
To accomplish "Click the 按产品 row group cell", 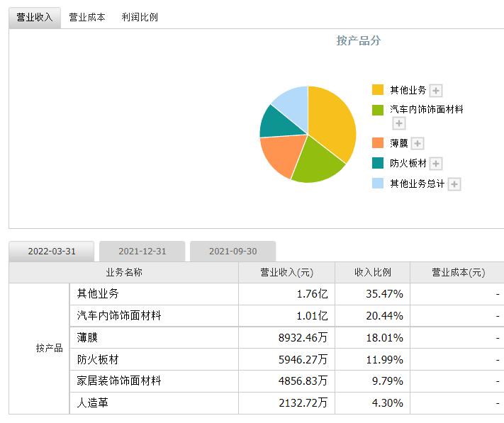I will (x=39, y=348).
